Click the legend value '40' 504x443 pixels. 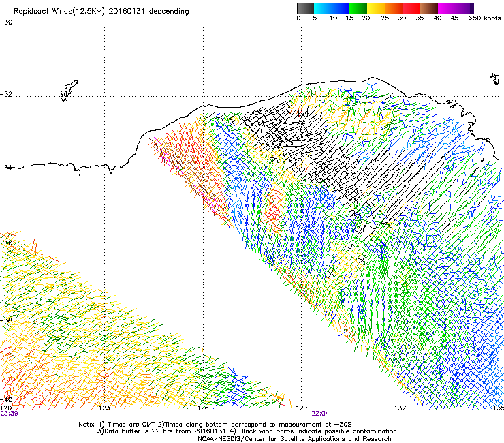pyautogui.click(x=437, y=18)
